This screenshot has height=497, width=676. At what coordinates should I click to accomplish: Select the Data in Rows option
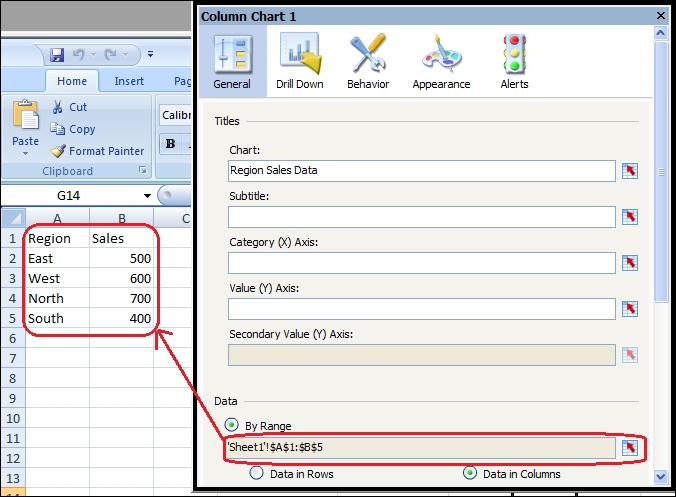[x=256, y=474]
